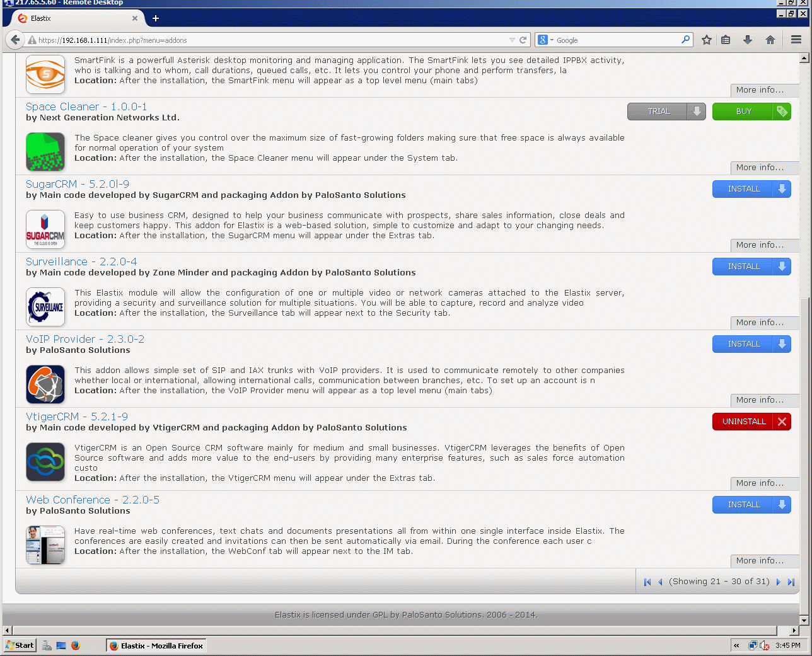Open the Web Conference - 2.2.0-5 title link

coord(93,500)
